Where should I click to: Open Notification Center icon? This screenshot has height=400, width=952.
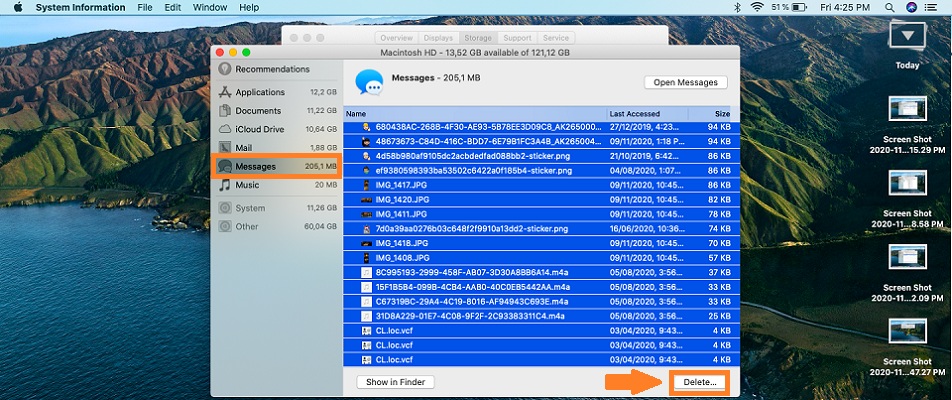tap(930, 7)
